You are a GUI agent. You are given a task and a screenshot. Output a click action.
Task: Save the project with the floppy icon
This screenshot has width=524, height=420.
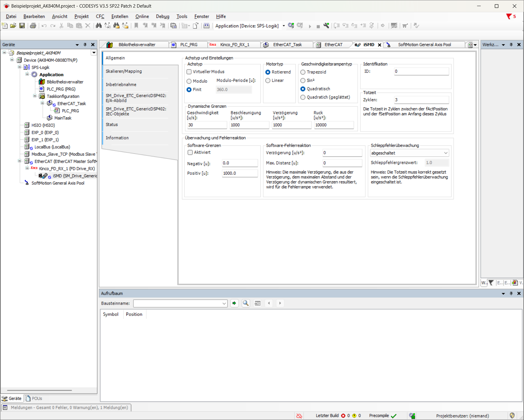pos(22,26)
